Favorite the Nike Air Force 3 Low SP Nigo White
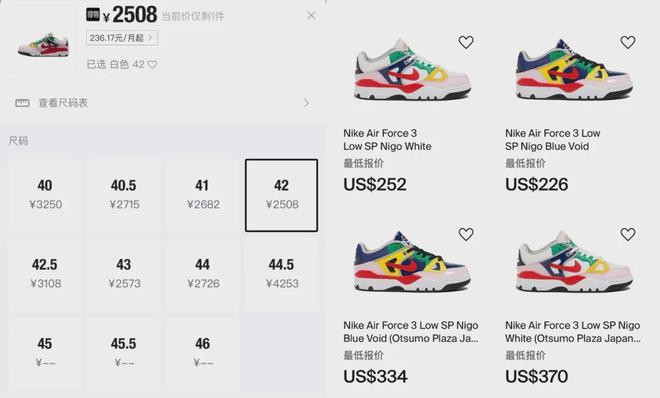Image resolution: width=660 pixels, height=398 pixels. [x=466, y=42]
